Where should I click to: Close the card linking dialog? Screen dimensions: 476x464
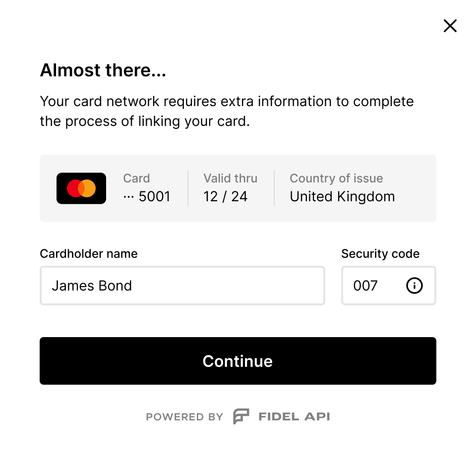[450, 26]
